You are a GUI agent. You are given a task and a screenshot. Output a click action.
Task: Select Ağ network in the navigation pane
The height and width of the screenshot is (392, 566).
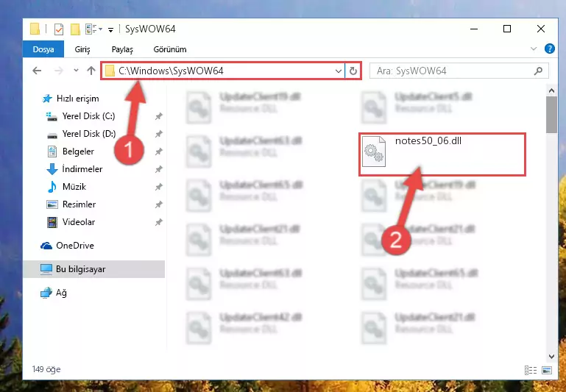pos(61,293)
